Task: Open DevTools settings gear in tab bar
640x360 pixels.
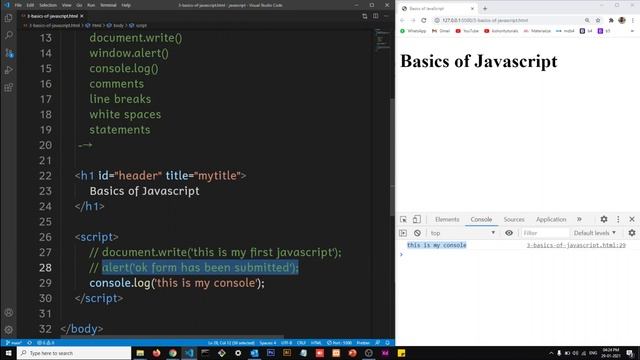Action: 604,219
